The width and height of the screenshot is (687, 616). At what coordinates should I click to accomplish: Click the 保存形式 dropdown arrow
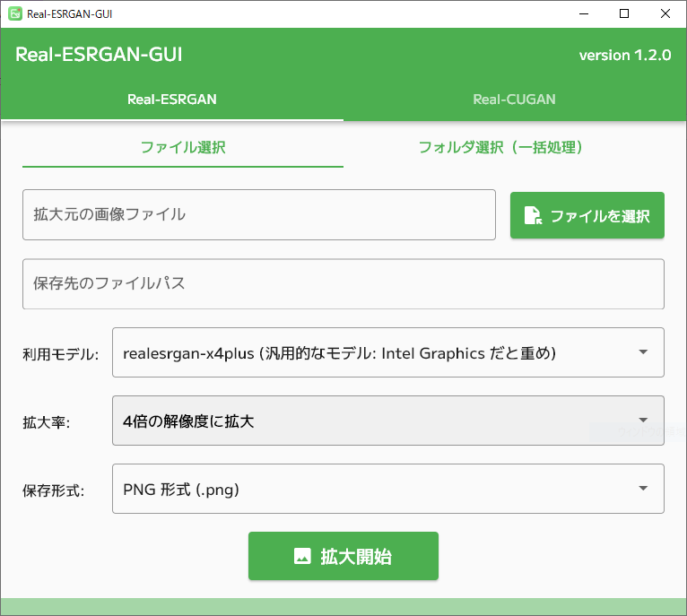click(x=643, y=488)
